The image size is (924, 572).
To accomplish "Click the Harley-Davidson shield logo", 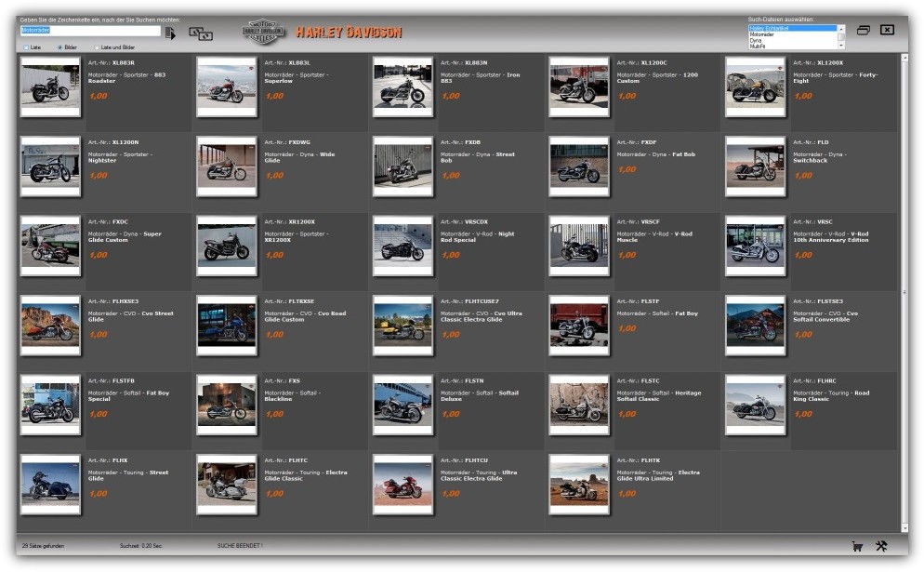I will coord(265,33).
